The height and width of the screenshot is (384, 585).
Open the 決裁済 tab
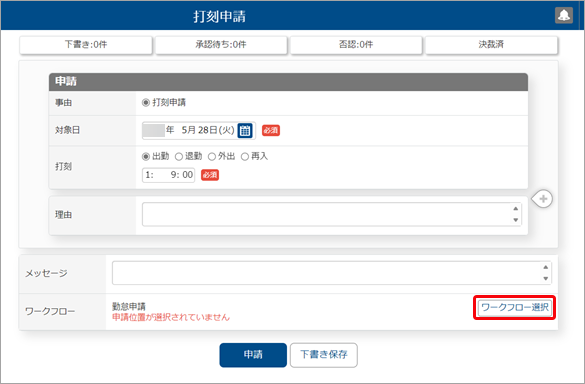(491, 45)
